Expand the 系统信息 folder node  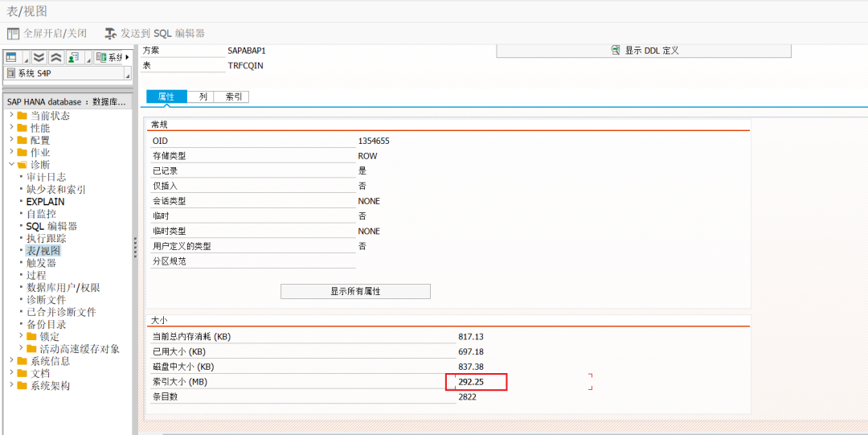click(x=11, y=360)
